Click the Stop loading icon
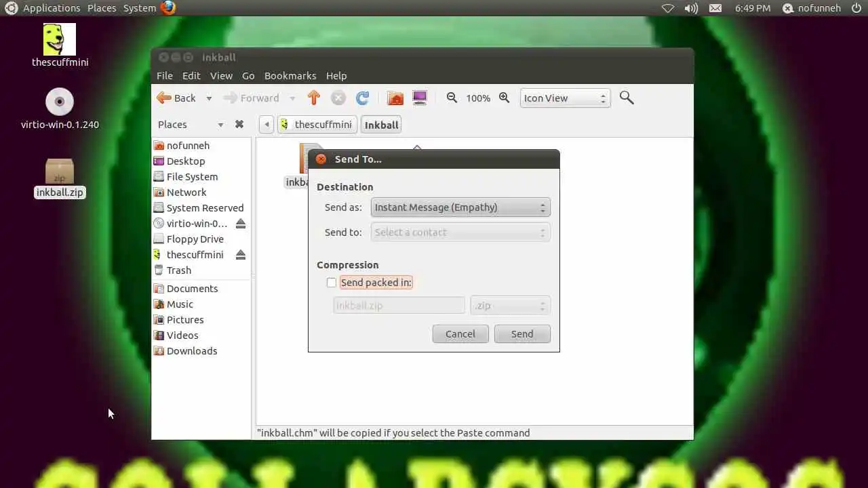The width and height of the screenshot is (868, 488). point(338,98)
